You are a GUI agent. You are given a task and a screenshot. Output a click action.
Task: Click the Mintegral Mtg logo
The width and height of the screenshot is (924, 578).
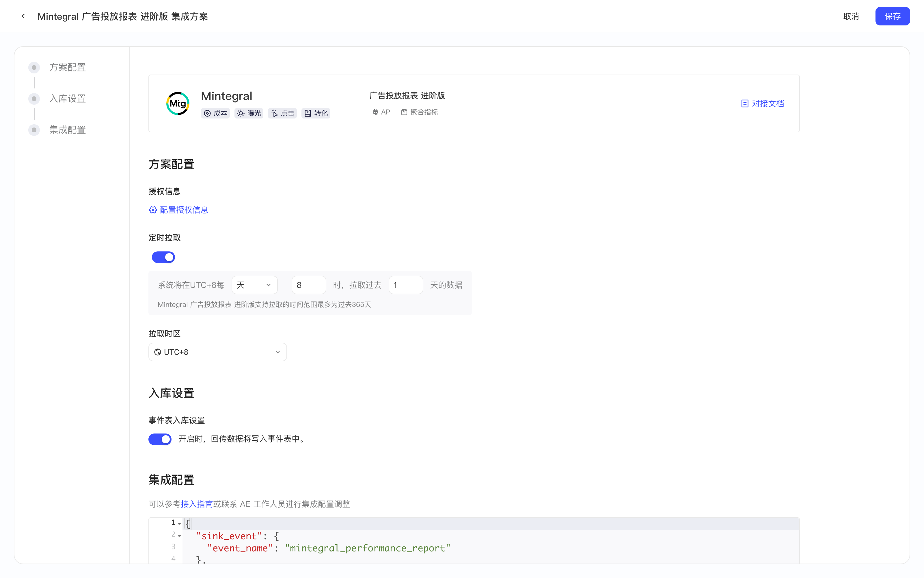click(x=178, y=103)
